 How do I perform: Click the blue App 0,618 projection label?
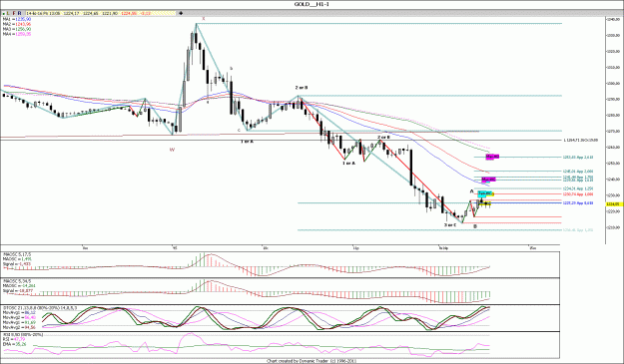coord(578,203)
